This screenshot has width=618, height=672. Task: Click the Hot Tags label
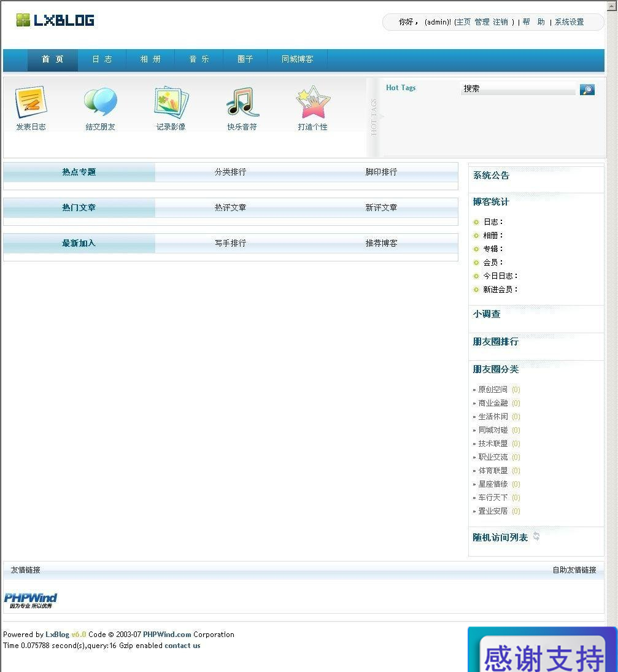(x=401, y=87)
